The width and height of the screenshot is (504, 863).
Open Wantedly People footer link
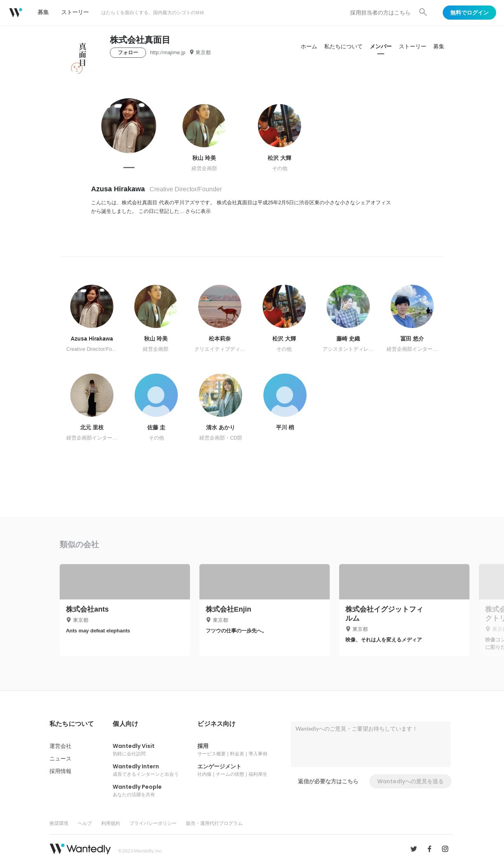click(137, 787)
